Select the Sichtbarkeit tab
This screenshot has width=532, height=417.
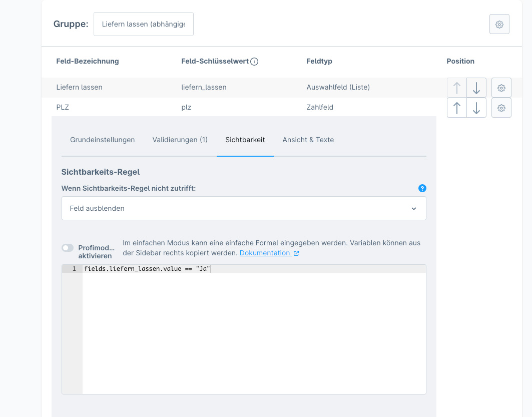click(245, 140)
